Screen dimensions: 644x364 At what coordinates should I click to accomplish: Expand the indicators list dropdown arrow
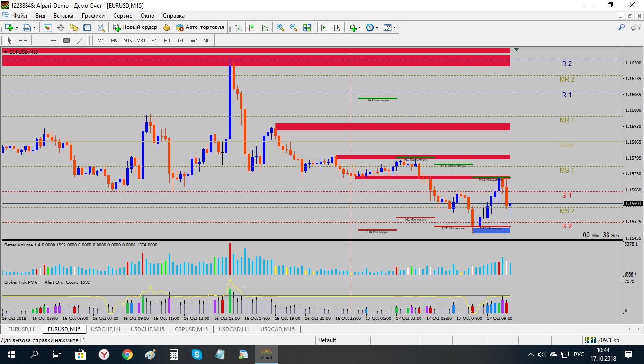360,27
